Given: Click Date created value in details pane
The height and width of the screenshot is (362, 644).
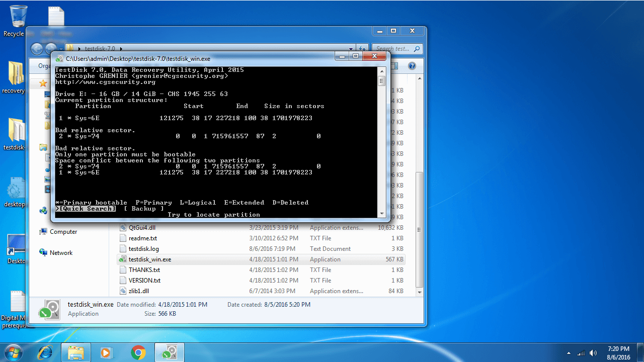Looking at the screenshot, I should pos(288,305).
